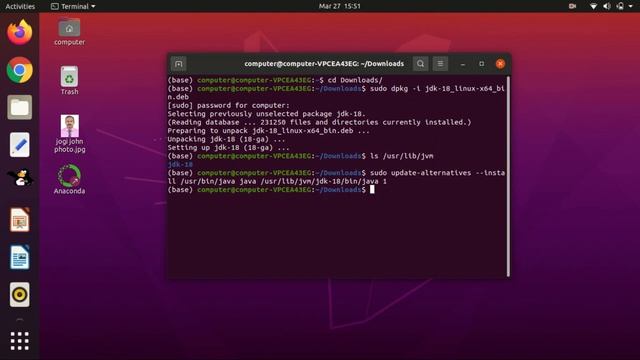
Task: Show all applications grid
Action: (20, 341)
